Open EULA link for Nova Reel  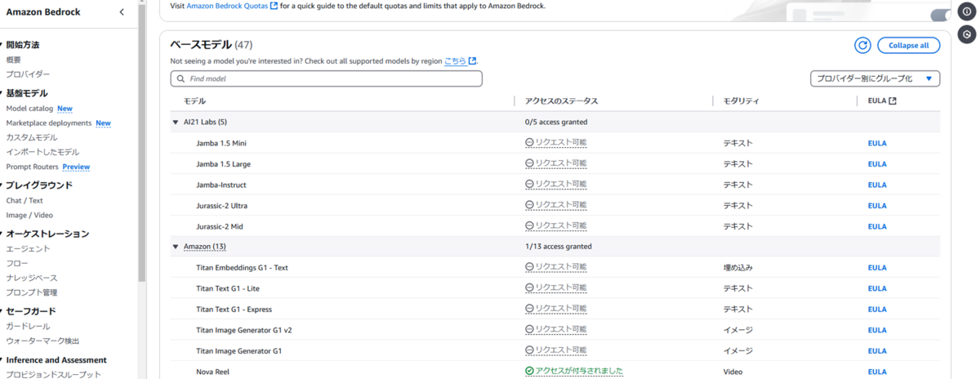point(877,372)
